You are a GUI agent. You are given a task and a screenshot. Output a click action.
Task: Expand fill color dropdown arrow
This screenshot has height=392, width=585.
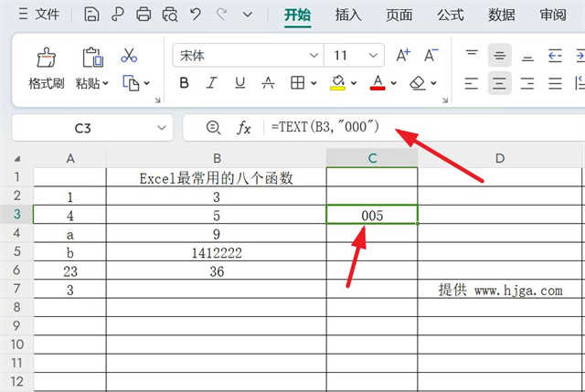pyautogui.click(x=354, y=83)
